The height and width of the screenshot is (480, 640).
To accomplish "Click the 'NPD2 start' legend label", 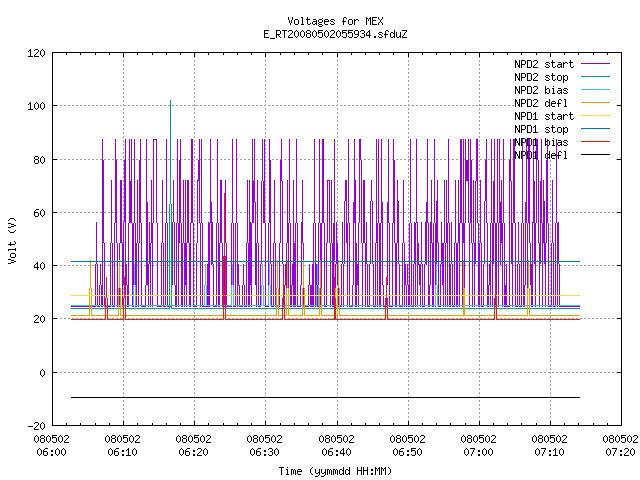I will coord(544,64).
